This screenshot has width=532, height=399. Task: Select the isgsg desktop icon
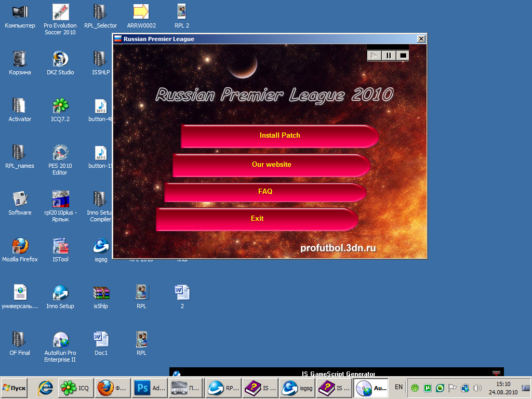[101, 250]
